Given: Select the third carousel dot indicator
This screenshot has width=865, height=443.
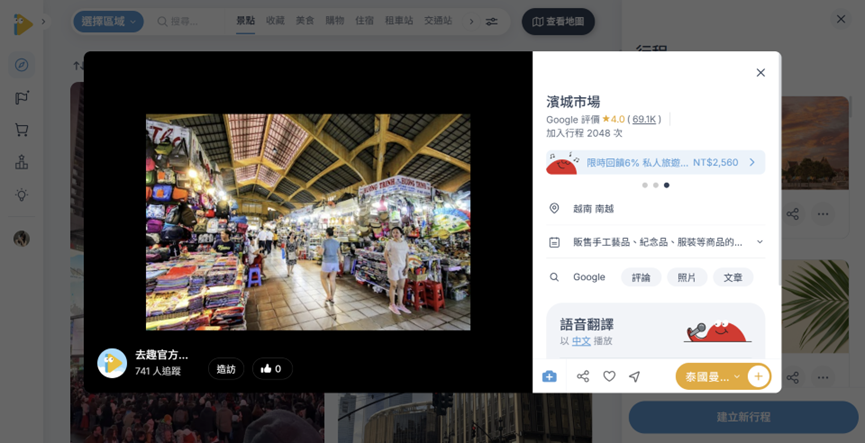Looking at the screenshot, I should pos(666,185).
